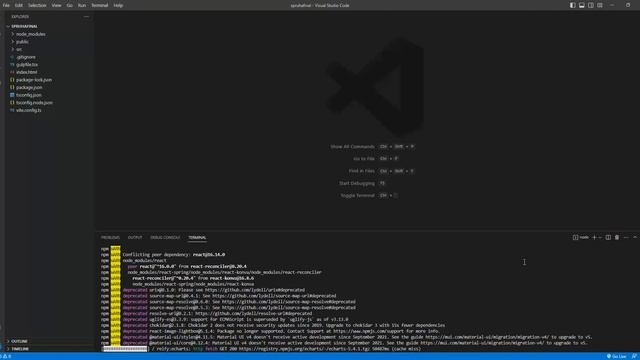Screen dimensions: 640x360
Task: Open the Help menu
Action: point(118,5)
